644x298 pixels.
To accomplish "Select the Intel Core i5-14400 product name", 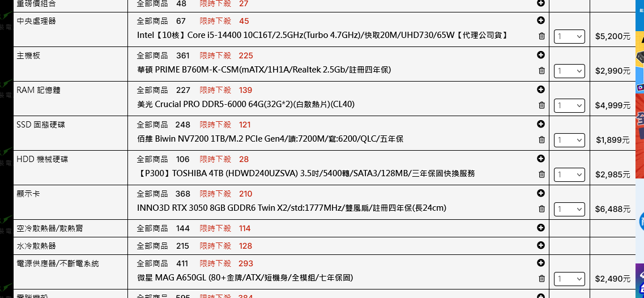I will [x=323, y=35].
